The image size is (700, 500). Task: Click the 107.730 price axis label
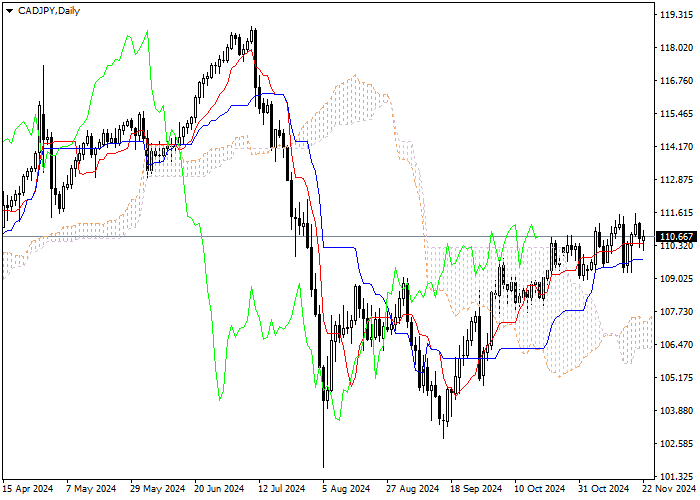tap(676, 312)
